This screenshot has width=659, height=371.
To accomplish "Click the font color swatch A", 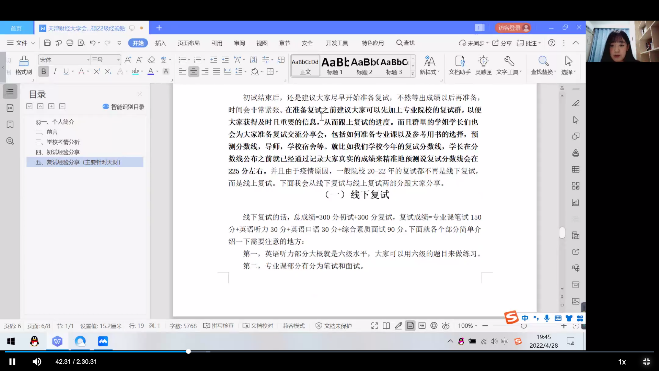I will point(150,71).
